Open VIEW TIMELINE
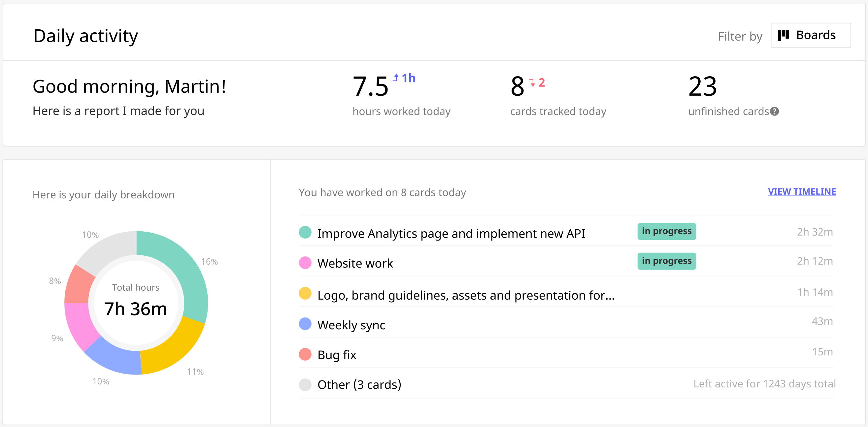The width and height of the screenshot is (868, 427). (802, 191)
